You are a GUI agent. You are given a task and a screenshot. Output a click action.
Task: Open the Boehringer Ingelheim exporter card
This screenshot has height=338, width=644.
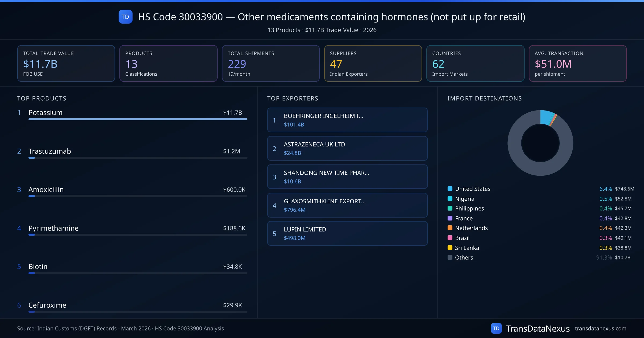pyautogui.click(x=347, y=120)
